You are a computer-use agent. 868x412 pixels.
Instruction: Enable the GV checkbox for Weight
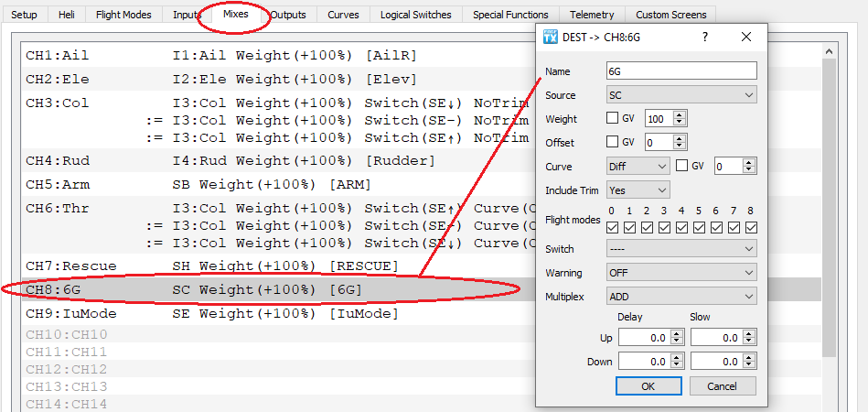tap(613, 118)
